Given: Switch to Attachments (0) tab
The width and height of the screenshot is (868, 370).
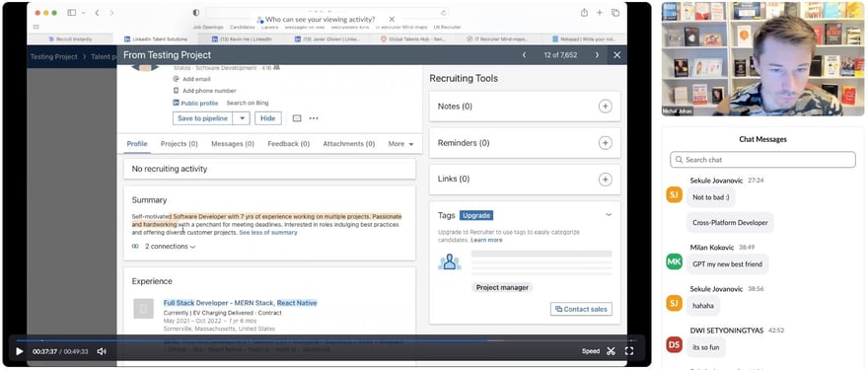Looking at the screenshot, I should click(349, 143).
